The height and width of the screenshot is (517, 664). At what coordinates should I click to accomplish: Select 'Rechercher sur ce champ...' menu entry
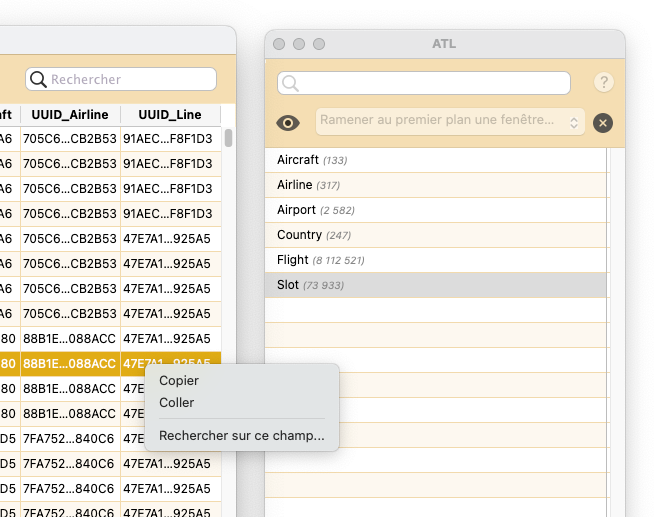pyautogui.click(x=242, y=435)
